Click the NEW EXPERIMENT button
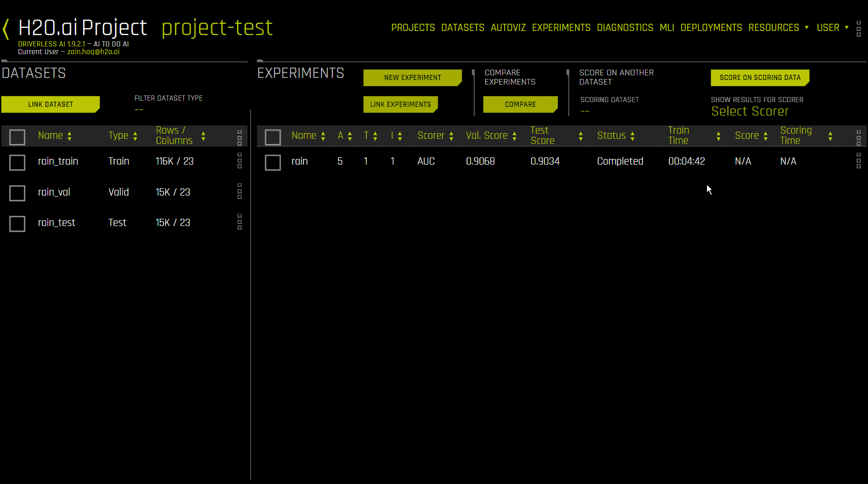The height and width of the screenshot is (484, 868). (412, 77)
